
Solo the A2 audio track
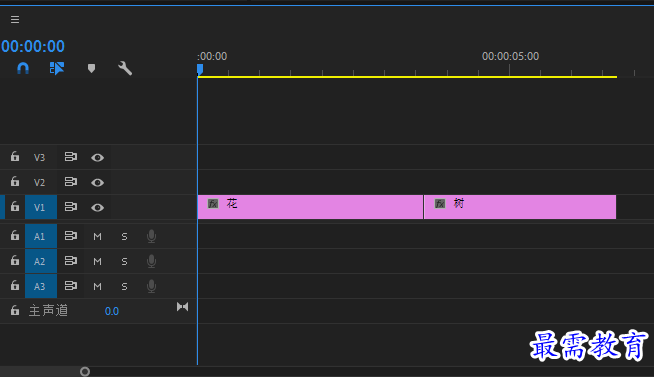coord(124,261)
